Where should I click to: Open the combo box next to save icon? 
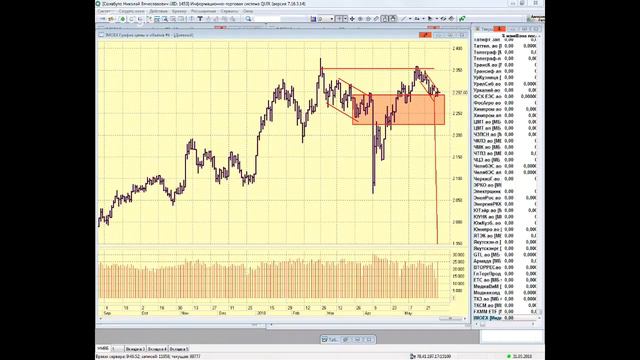click(326, 19)
